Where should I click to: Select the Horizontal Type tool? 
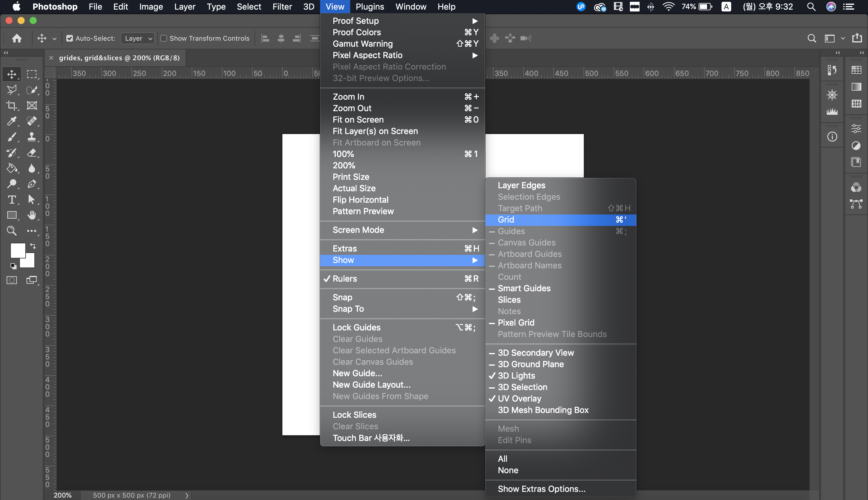[x=12, y=199]
